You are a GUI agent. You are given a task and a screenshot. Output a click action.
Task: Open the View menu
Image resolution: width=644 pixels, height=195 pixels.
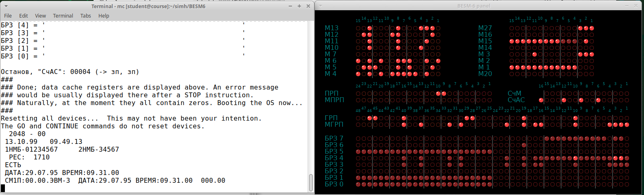(x=40, y=16)
